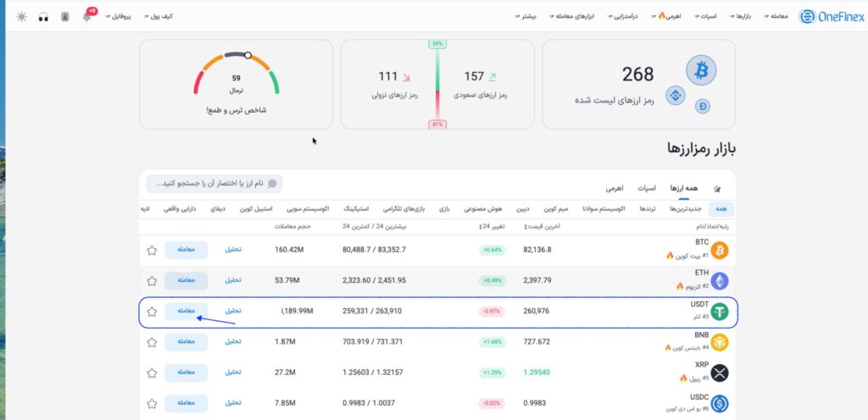Screen dimensions: 868x420
Task: Click the USDT Tether coin icon
Action: (720, 312)
